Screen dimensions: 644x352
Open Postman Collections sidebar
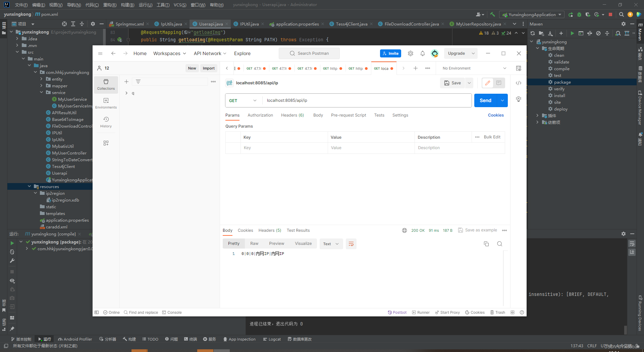[x=106, y=85]
